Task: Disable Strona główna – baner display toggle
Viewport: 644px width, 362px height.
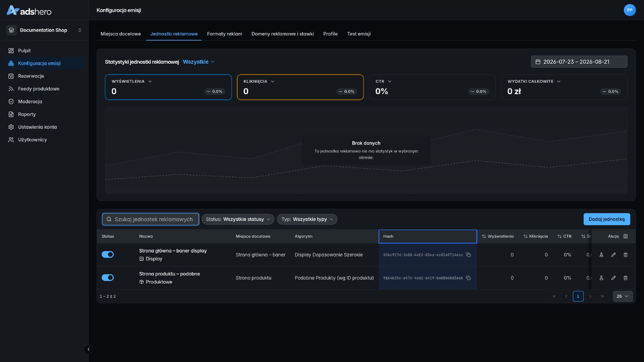Action: coord(108,254)
